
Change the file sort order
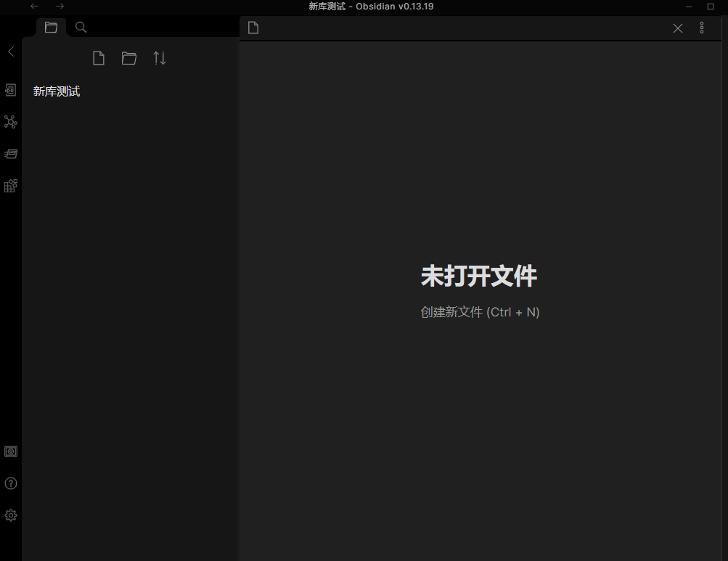click(x=160, y=58)
